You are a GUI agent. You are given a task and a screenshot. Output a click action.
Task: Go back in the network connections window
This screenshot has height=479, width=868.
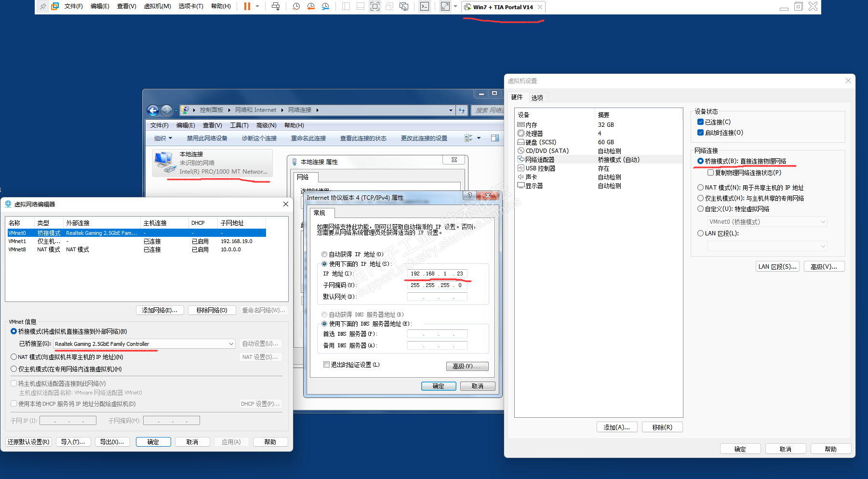tap(153, 110)
